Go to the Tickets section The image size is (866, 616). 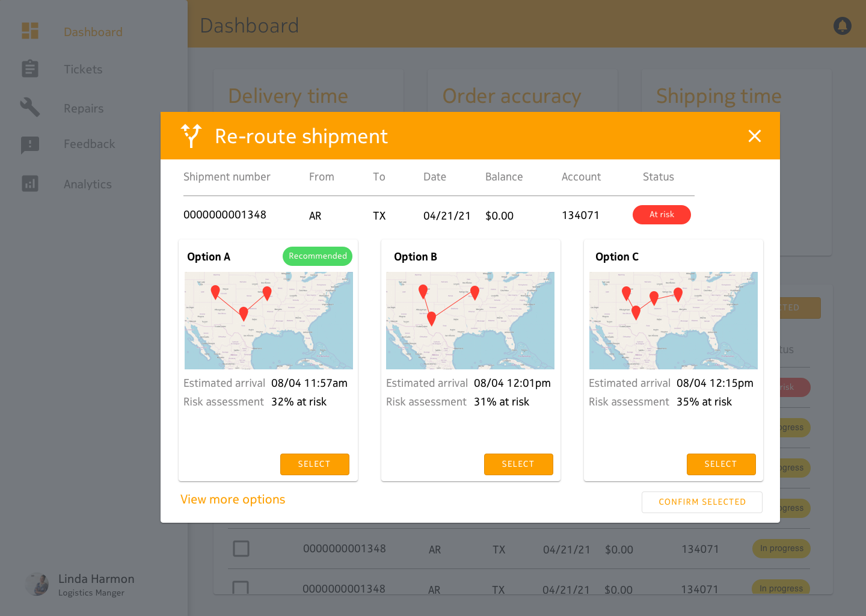tap(83, 69)
